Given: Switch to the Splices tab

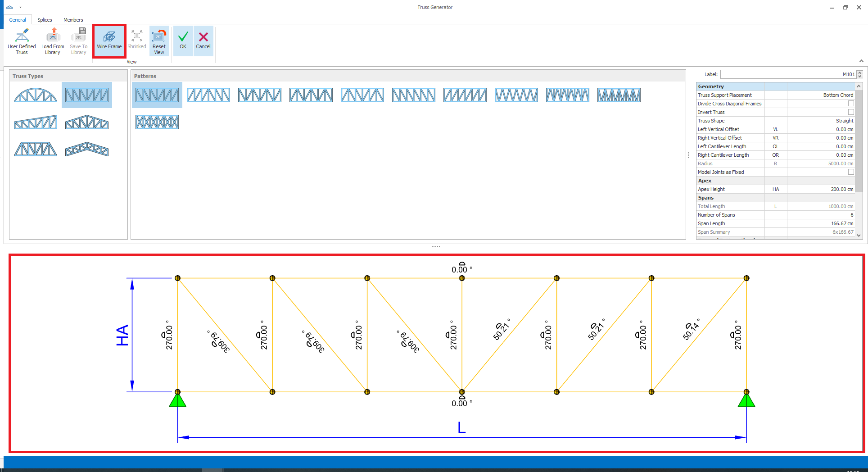Looking at the screenshot, I should [45, 20].
